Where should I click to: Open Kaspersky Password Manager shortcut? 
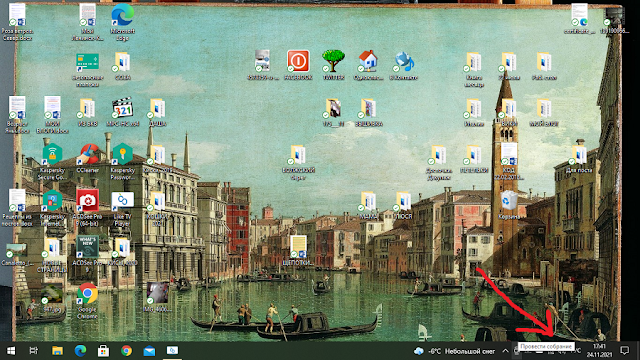122,162
